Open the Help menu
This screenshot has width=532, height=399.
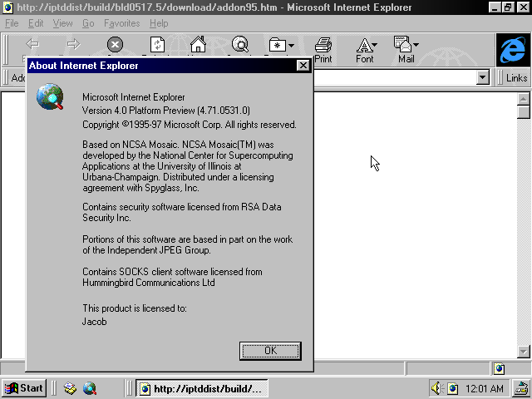coord(159,23)
